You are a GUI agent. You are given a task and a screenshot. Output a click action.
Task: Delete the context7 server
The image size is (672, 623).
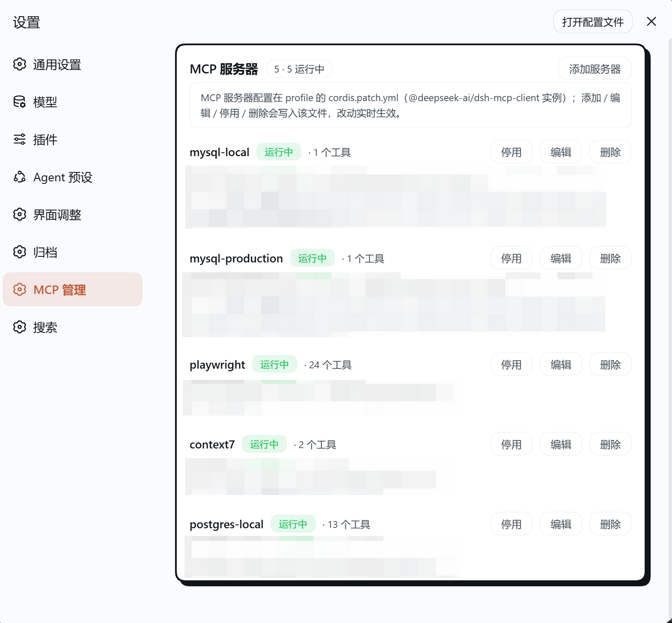click(x=611, y=444)
